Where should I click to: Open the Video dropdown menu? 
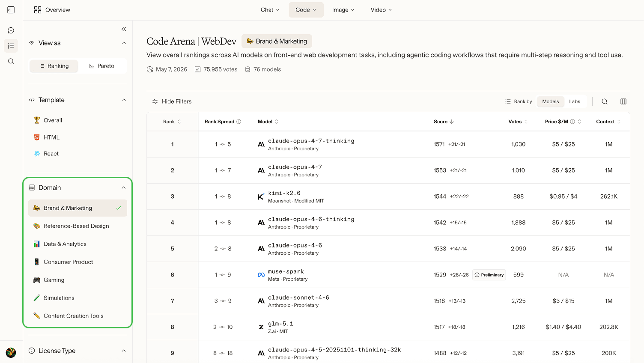(381, 10)
